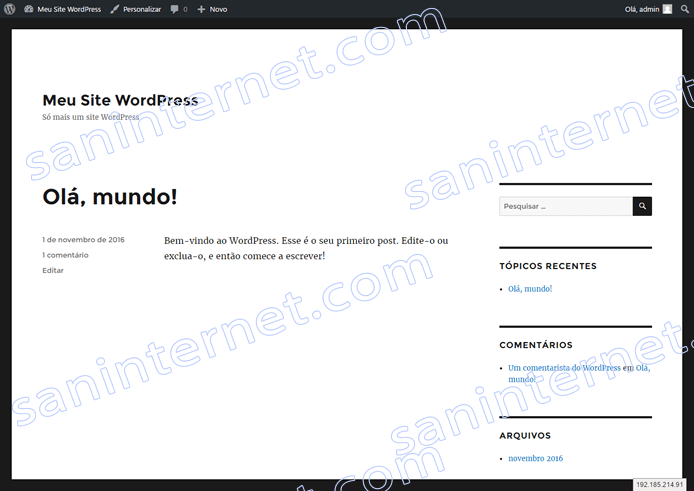
Task: Click the Arquivos widget heading
Action: click(525, 436)
